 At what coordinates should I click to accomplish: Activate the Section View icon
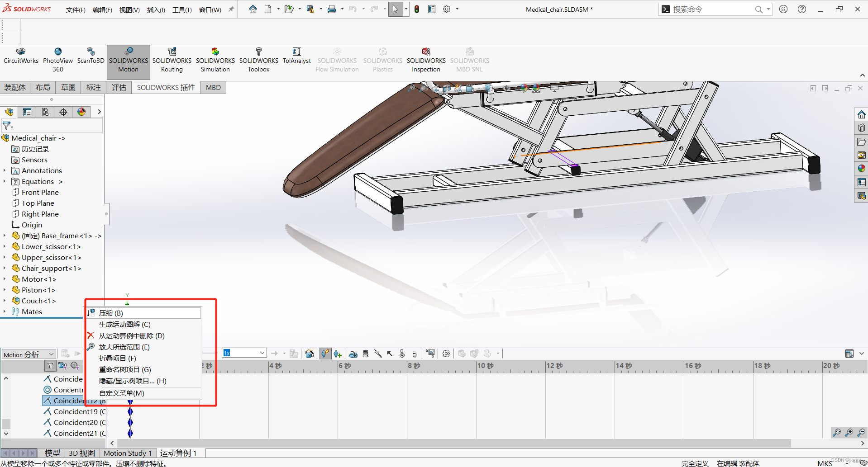pos(447,88)
